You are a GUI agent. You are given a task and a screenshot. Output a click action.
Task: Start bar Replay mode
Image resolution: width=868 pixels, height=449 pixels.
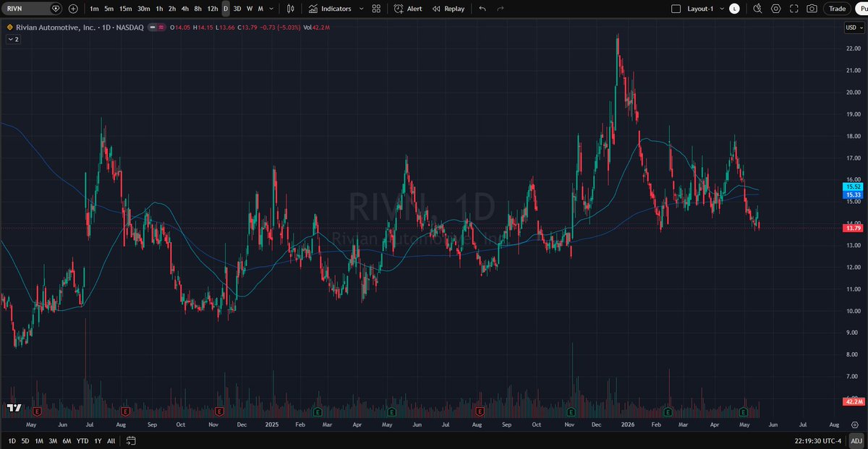point(448,9)
